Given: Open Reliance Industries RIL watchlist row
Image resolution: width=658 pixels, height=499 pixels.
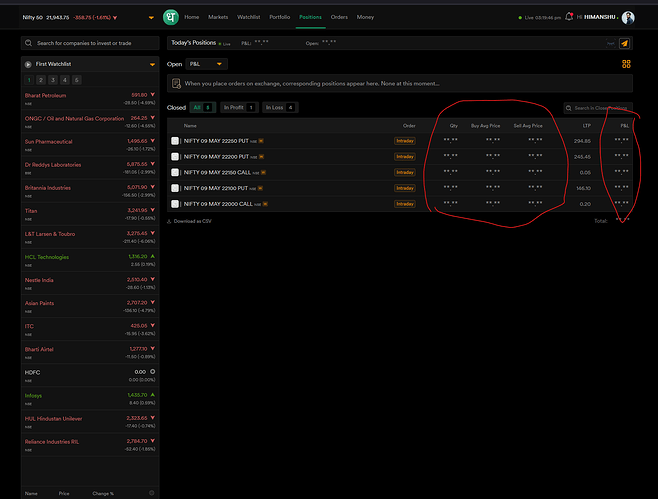Looking at the screenshot, I should pyautogui.click(x=90, y=445).
